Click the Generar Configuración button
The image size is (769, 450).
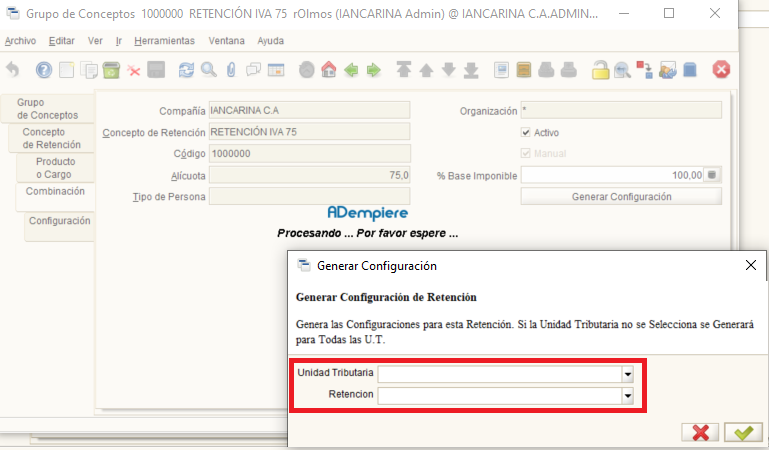pos(621,197)
